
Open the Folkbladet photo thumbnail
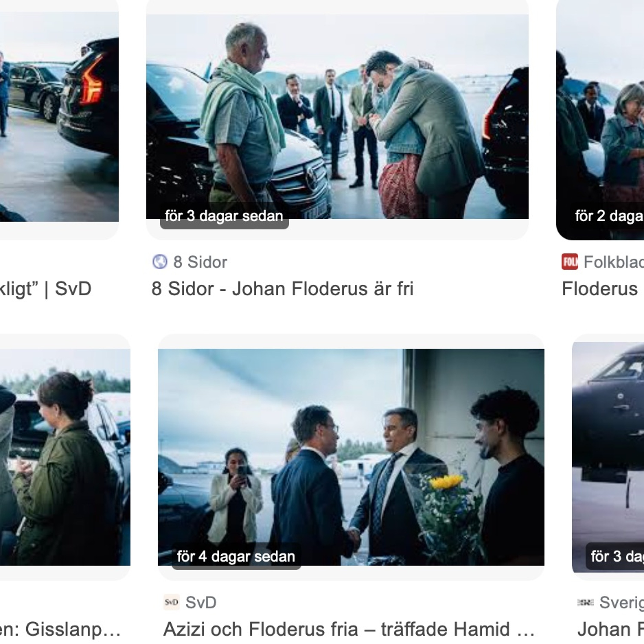pyautogui.click(x=600, y=120)
